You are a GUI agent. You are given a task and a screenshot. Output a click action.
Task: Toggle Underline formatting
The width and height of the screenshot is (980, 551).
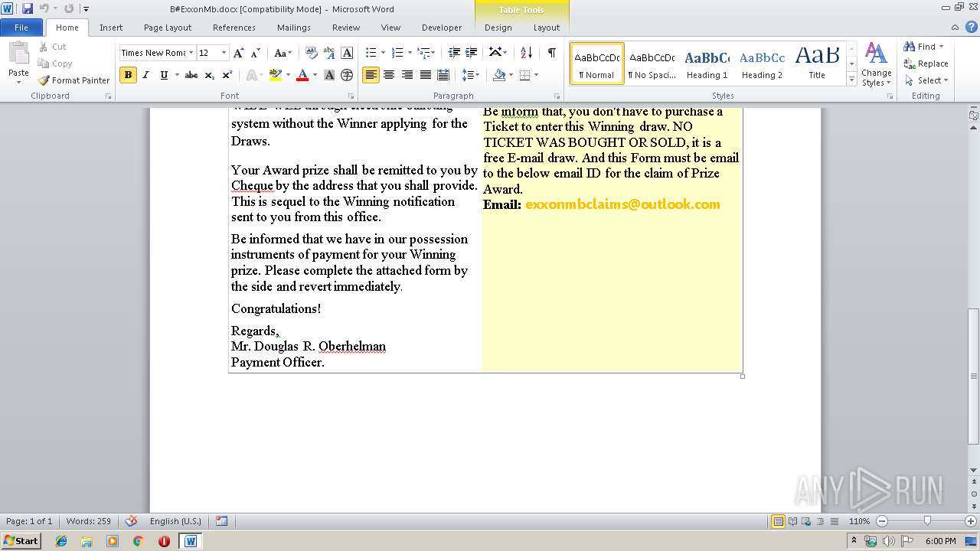[x=163, y=75]
